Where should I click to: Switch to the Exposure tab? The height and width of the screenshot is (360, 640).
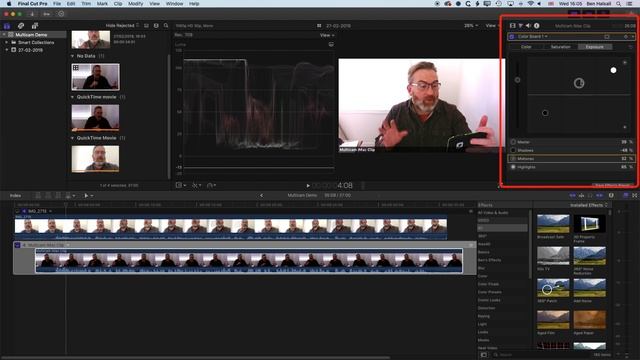[595, 47]
